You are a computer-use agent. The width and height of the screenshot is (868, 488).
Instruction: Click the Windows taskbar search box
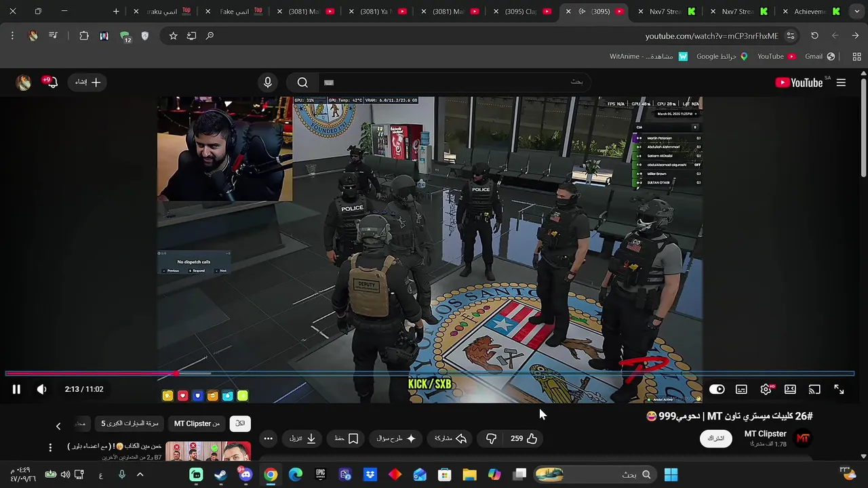pos(595,474)
